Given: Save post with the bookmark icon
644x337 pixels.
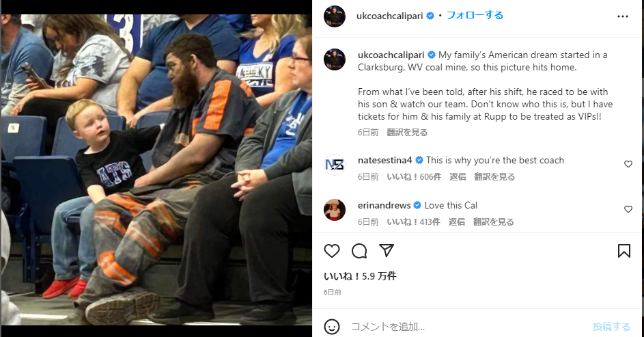Looking at the screenshot, I should tap(624, 251).
